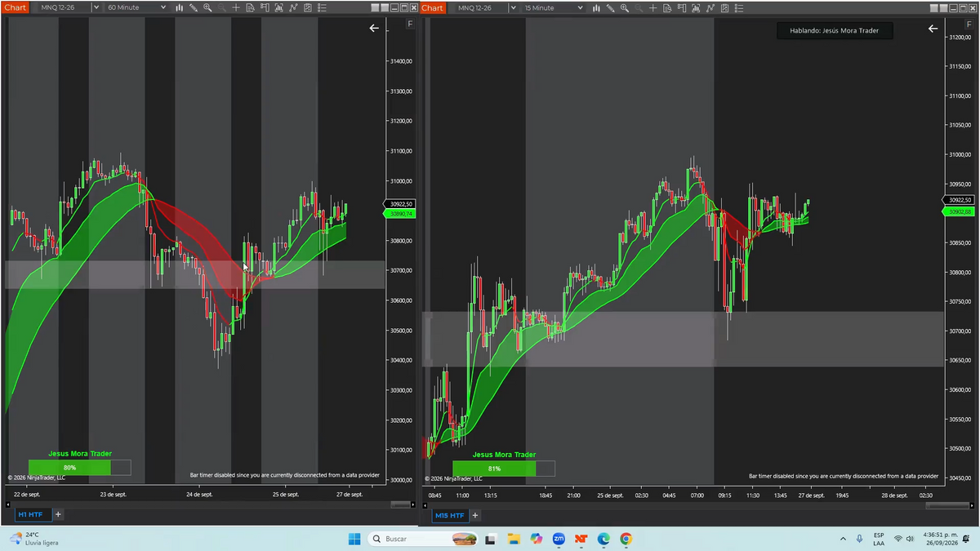
Task: Open weather widget showing 24°C
Action: (33, 539)
